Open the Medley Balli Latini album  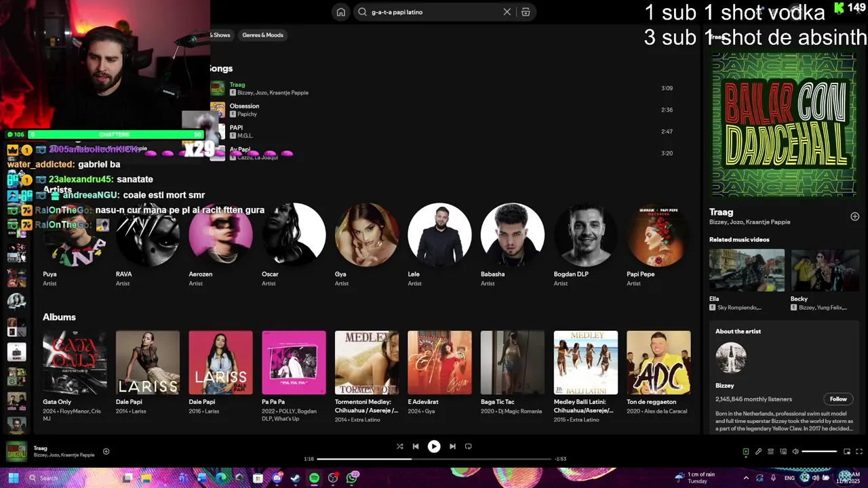(586, 363)
